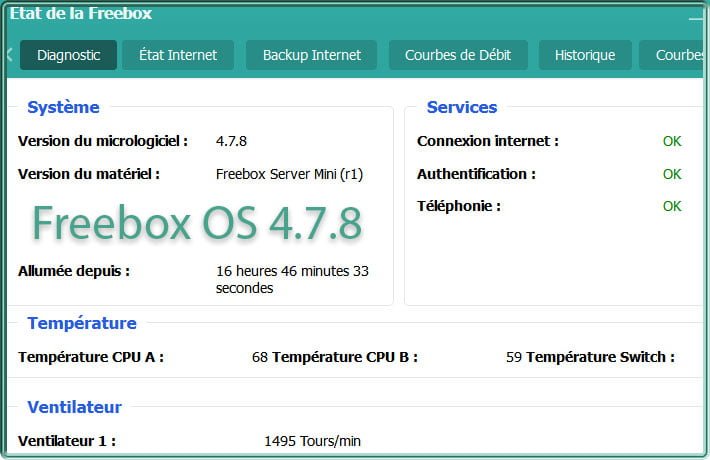Click firmware version value 4.7.8
Image resolution: width=710 pixels, height=460 pixels.
pos(231,141)
